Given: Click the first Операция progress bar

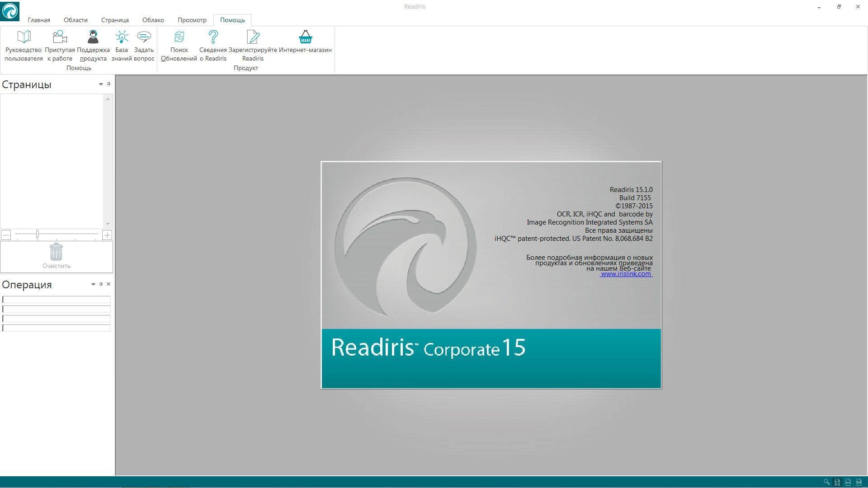Looking at the screenshot, I should click(57, 300).
